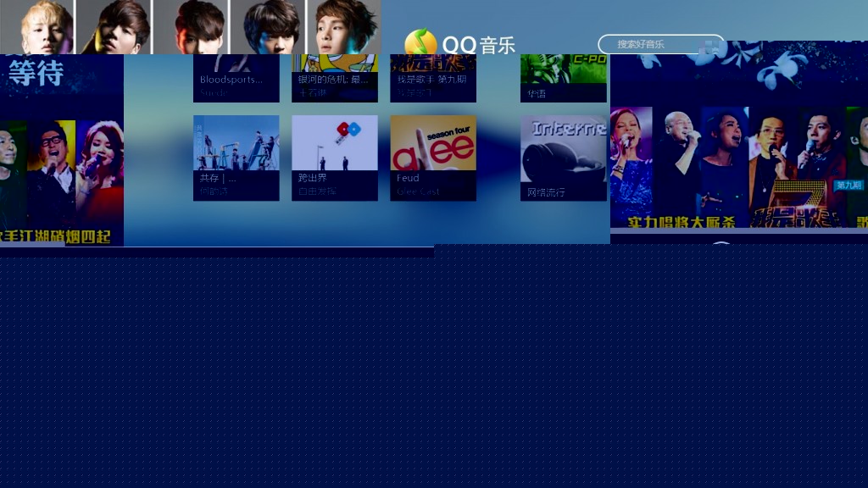Click the third artist portrait photo

pyautogui.click(x=191, y=25)
